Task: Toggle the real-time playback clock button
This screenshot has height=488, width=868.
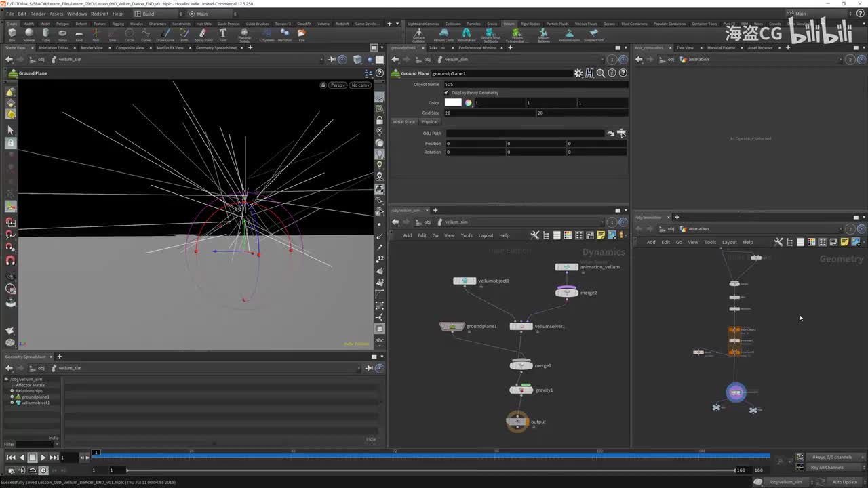Action: [43, 470]
